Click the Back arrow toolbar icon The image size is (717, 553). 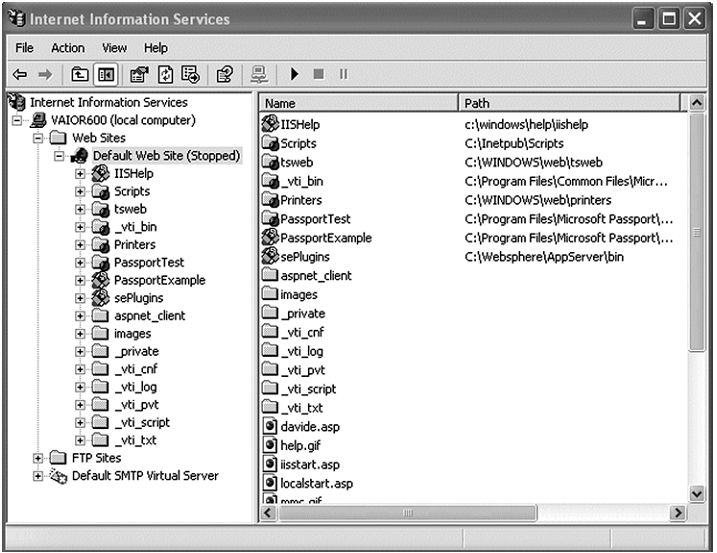point(20,74)
